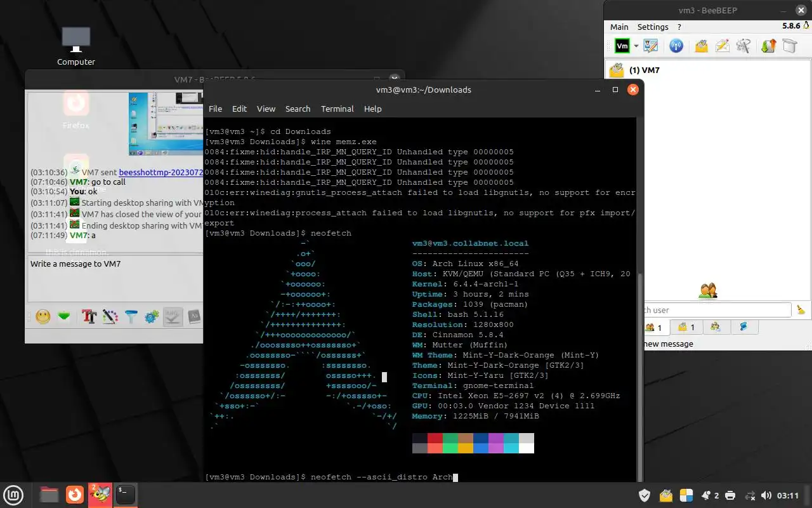Open the File menu in the terminal
The width and height of the screenshot is (812, 508).
(215, 109)
